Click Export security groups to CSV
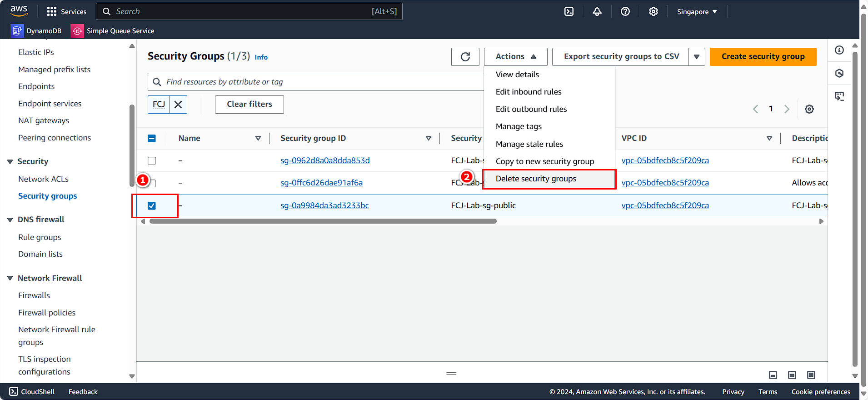The image size is (868, 400). click(621, 57)
